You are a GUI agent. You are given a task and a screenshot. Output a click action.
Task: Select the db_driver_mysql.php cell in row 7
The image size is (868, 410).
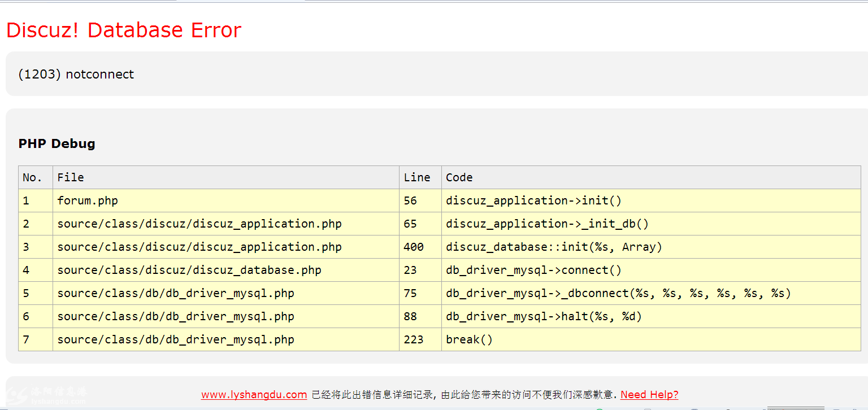[226, 339]
